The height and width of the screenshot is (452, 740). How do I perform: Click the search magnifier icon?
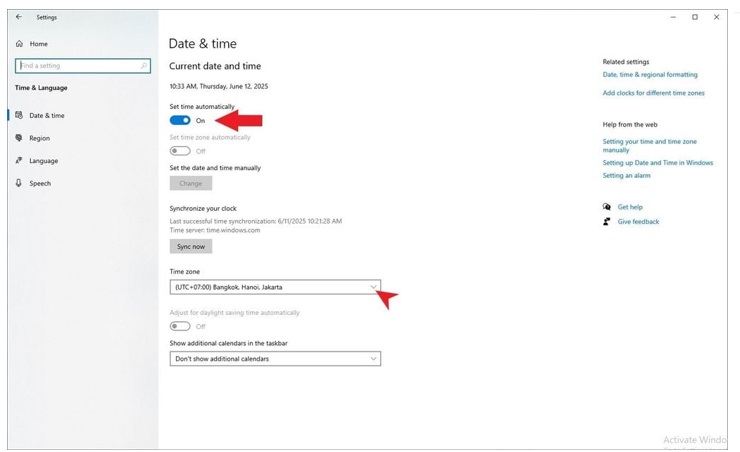click(x=144, y=66)
